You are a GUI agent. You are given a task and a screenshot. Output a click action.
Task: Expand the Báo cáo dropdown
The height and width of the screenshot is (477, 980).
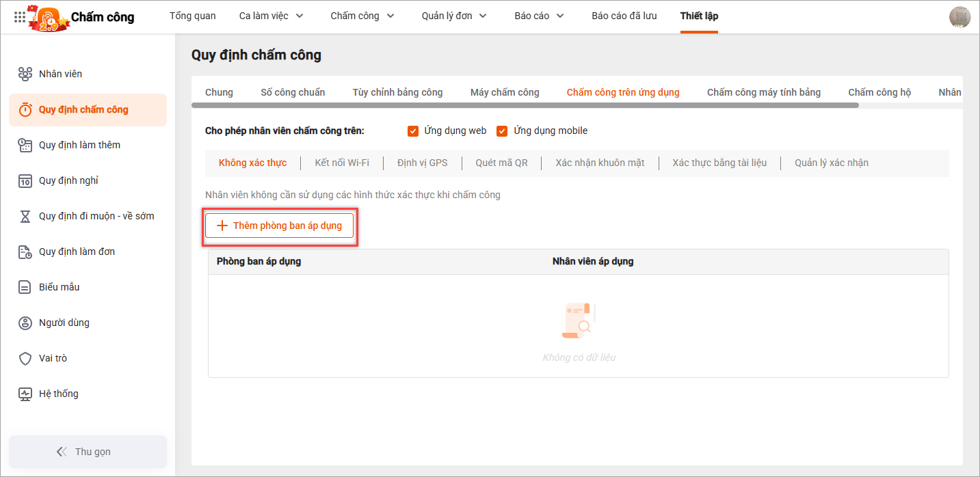point(560,16)
